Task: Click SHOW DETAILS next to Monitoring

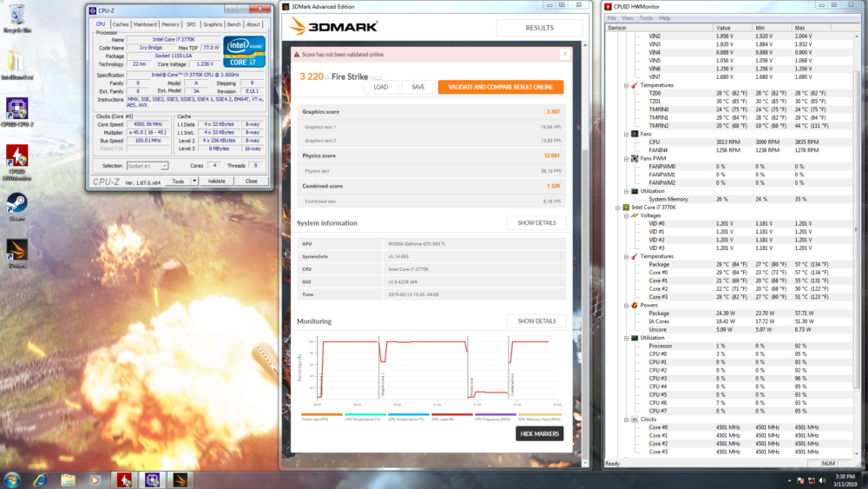Action: pos(536,321)
